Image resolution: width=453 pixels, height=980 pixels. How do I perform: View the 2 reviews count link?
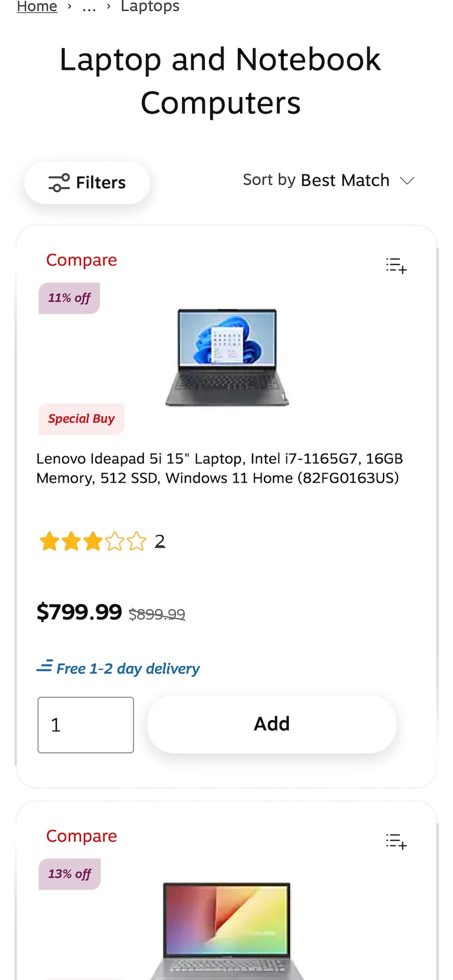[159, 541]
